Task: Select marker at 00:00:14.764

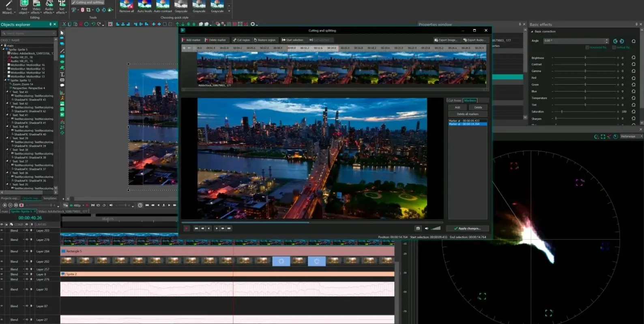Action: pos(468,124)
